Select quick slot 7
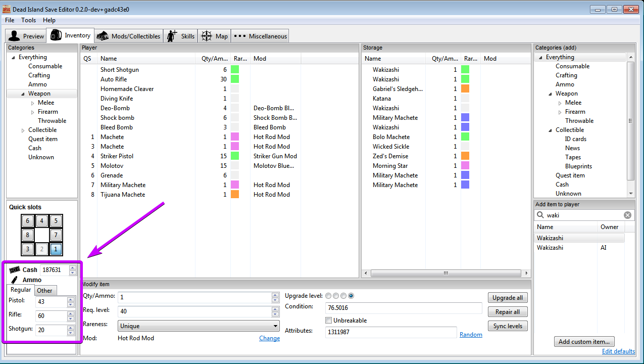The width and height of the screenshot is (644, 364). pos(56,235)
